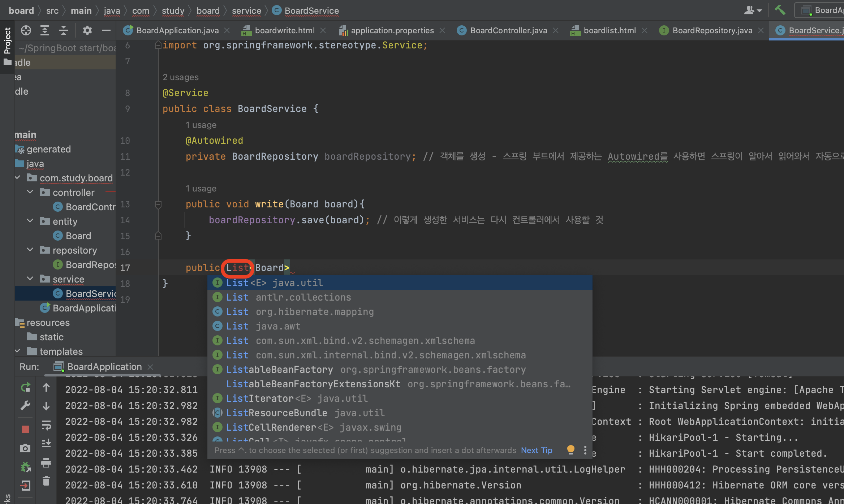The image size is (844, 504).
Task: Click the wrench settings icon in Run panel
Action: click(x=25, y=405)
